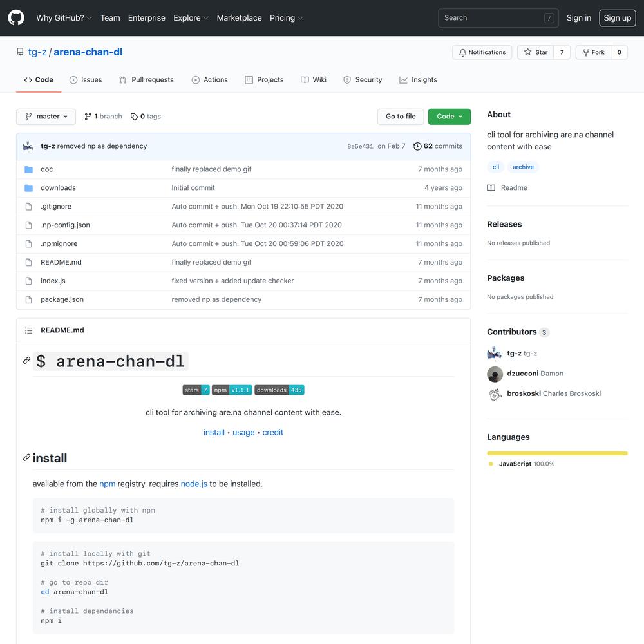Click the index.js file icon
This screenshot has width=644, height=644.
pyautogui.click(x=28, y=281)
